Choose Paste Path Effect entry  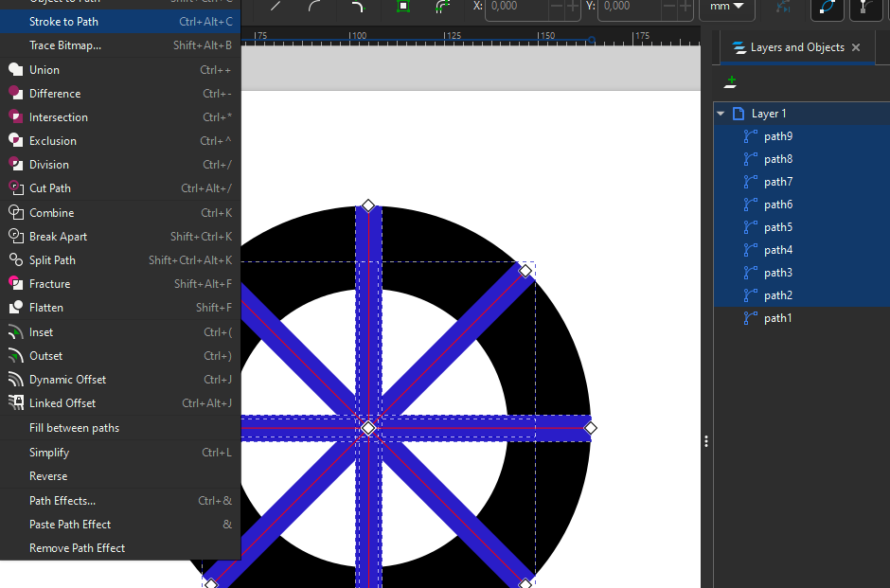120,525
